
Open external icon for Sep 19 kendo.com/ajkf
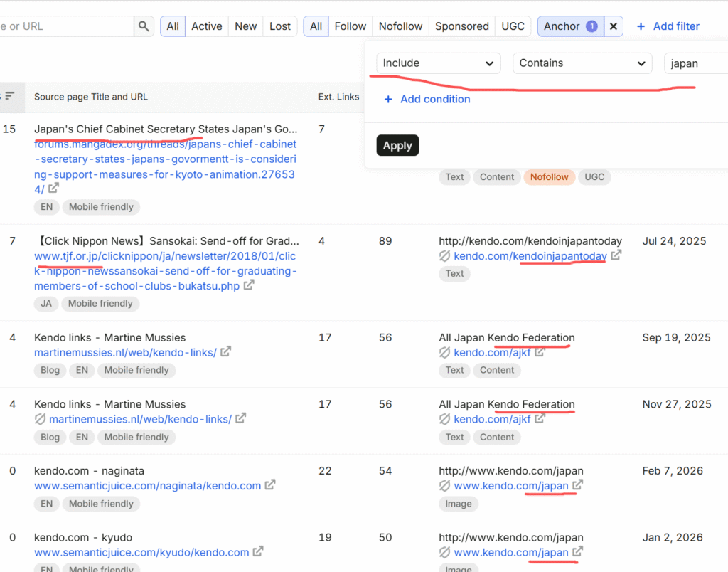point(540,351)
